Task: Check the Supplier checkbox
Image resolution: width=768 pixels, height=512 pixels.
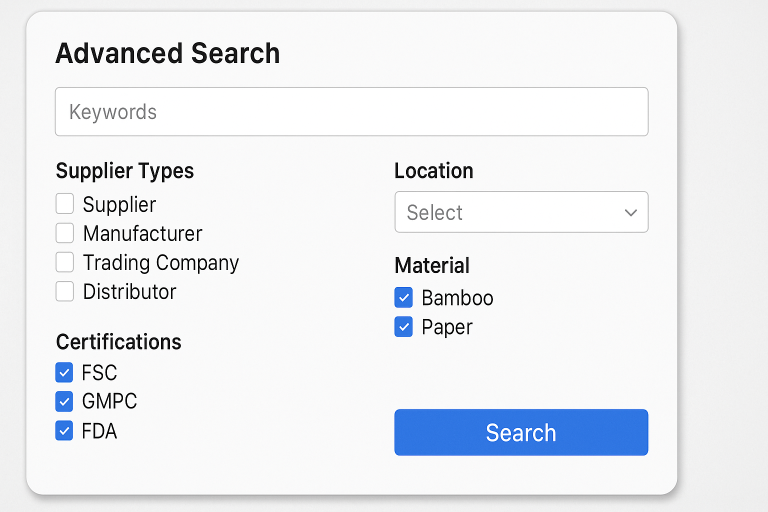Action: [x=65, y=204]
